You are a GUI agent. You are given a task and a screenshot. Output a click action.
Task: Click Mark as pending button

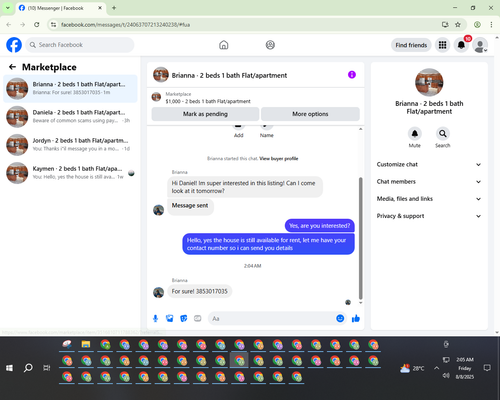point(205,114)
